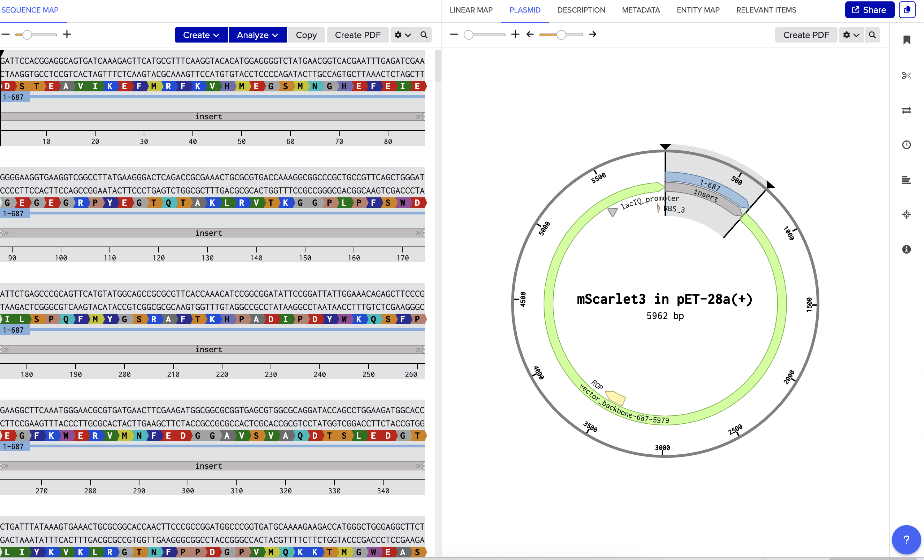Viewport: 924px width, 560px height.
Task: Zoom in the plasmid map with plus icon
Action: coord(515,35)
